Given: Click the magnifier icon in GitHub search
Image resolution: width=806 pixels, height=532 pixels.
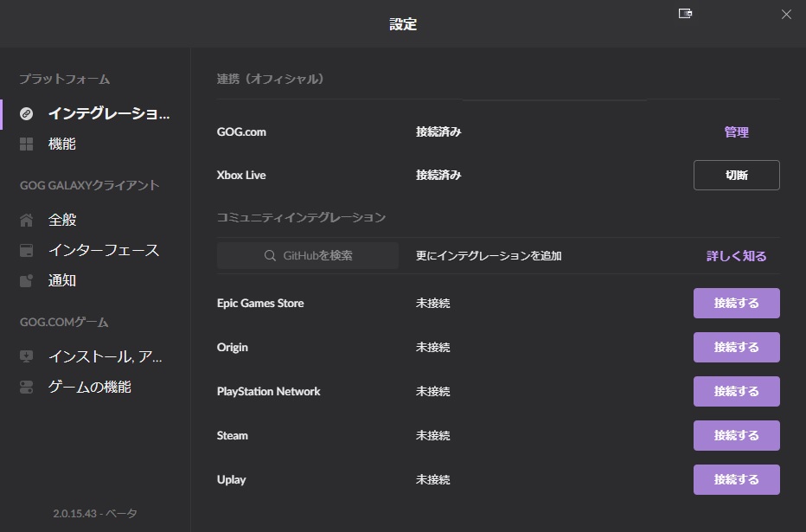Looking at the screenshot, I should coord(270,255).
